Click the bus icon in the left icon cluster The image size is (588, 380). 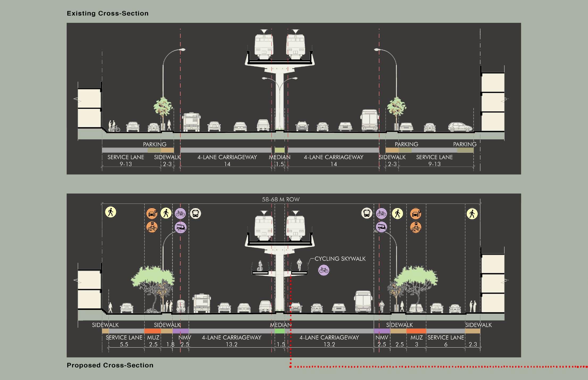click(195, 213)
